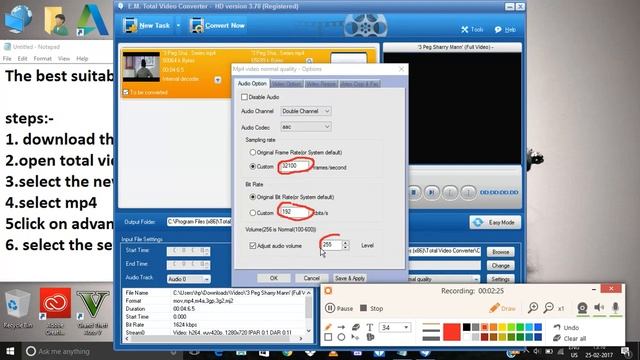Pick the black color swatch

pyautogui.click(x=467, y=327)
